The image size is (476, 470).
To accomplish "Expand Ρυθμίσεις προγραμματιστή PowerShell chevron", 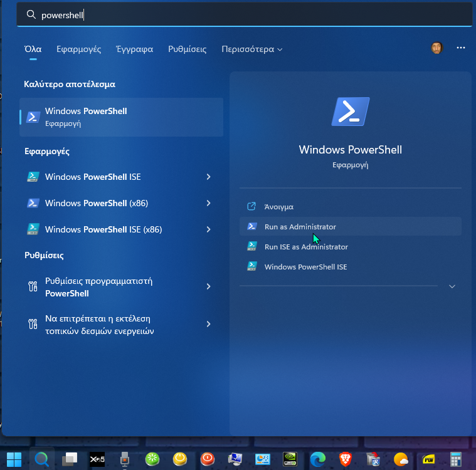I will click(209, 286).
